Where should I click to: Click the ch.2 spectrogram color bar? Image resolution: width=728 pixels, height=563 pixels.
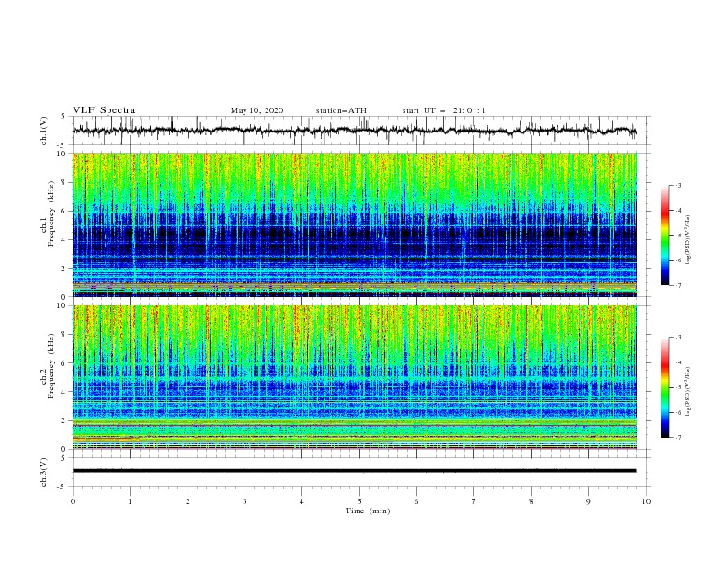(x=665, y=387)
